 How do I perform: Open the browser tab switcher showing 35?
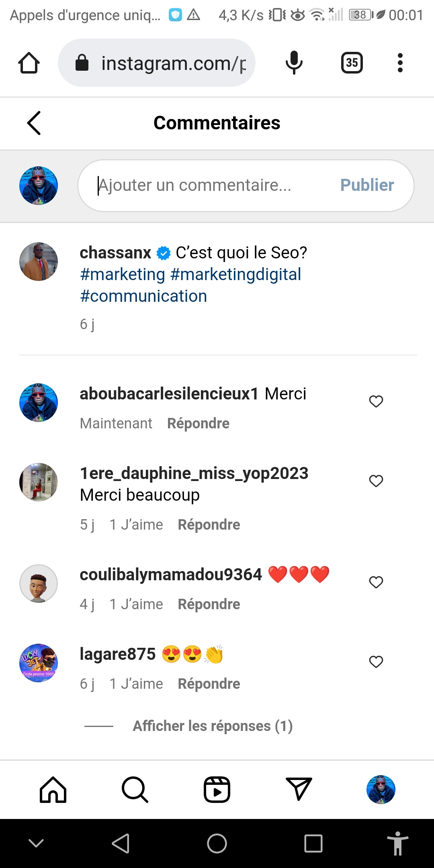352,63
